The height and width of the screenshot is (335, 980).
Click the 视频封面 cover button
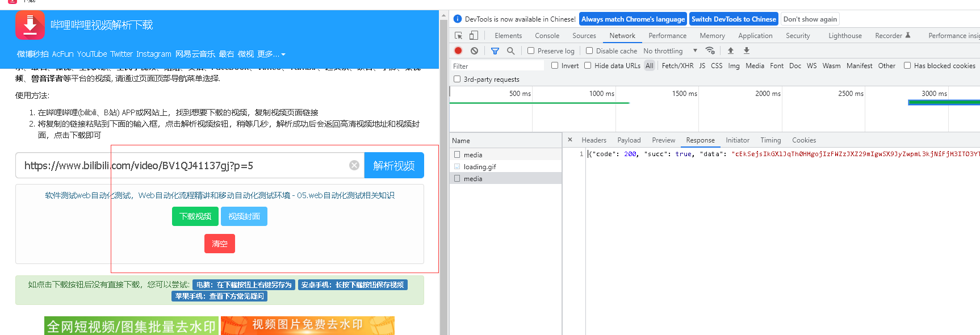point(244,216)
